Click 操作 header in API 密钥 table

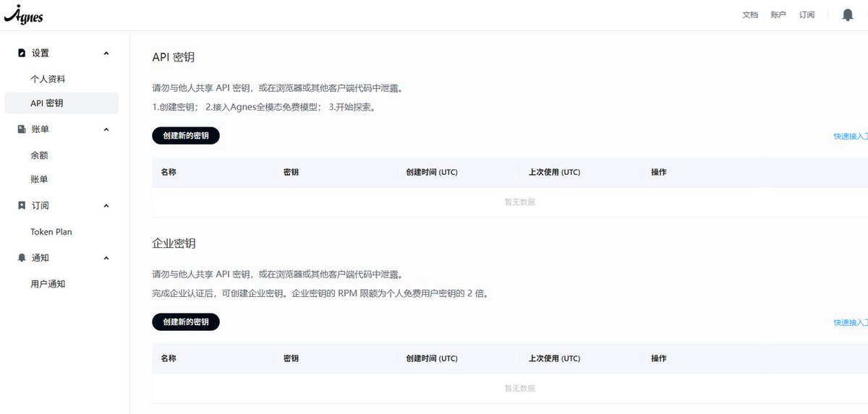tap(659, 172)
